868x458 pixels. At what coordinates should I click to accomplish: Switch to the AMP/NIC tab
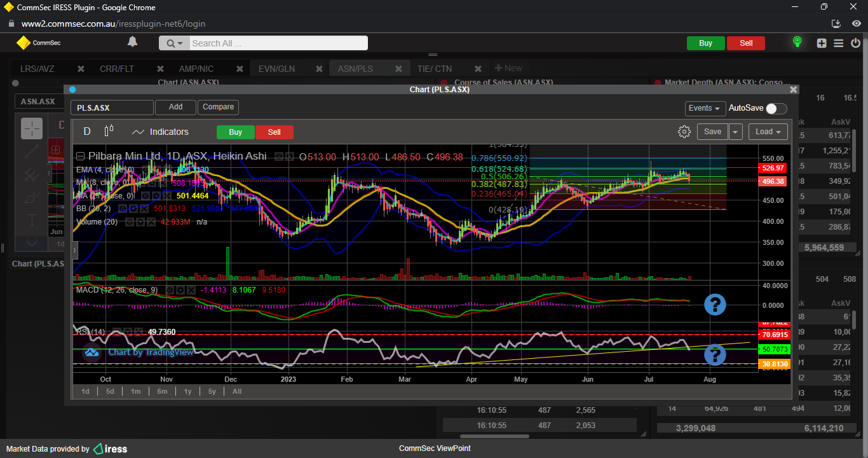[196, 69]
